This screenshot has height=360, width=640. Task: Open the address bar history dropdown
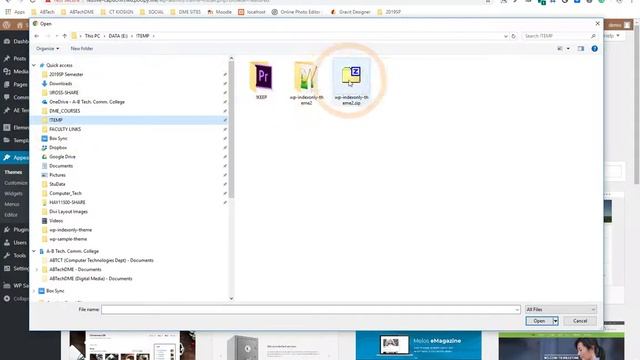pos(506,36)
